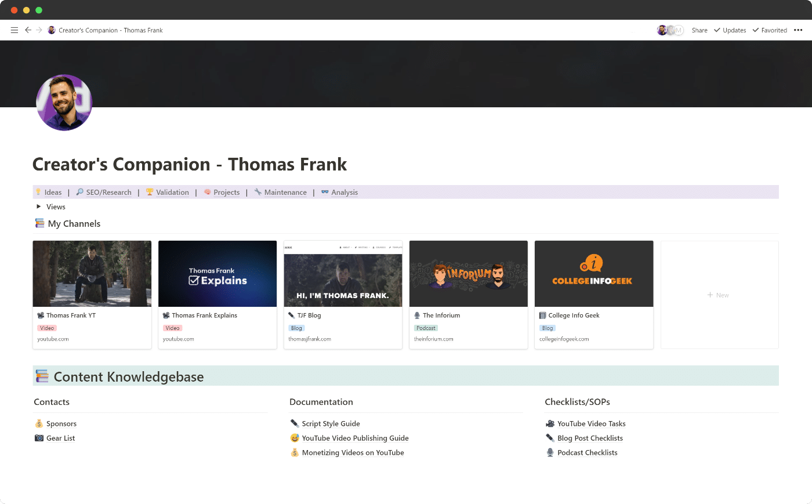
Task: Open the Analysis link
Action: click(345, 193)
